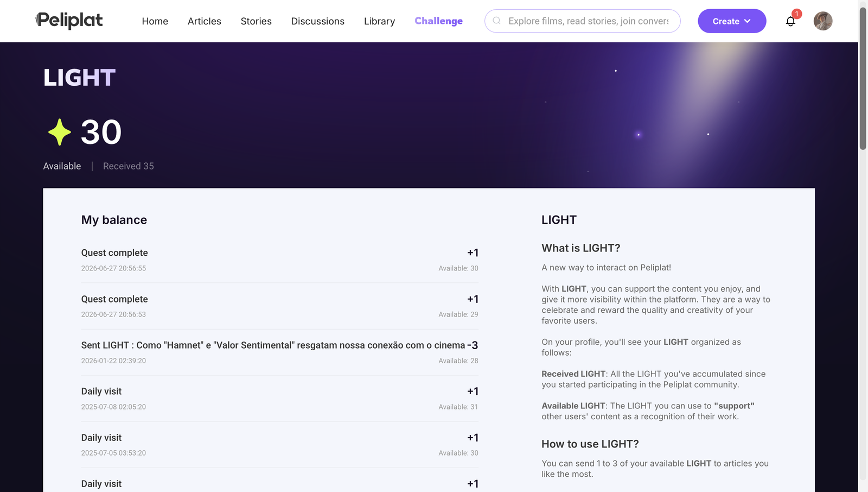Open the Library menu
This screenshot has width=868, height=492.
tap(379, 21)
